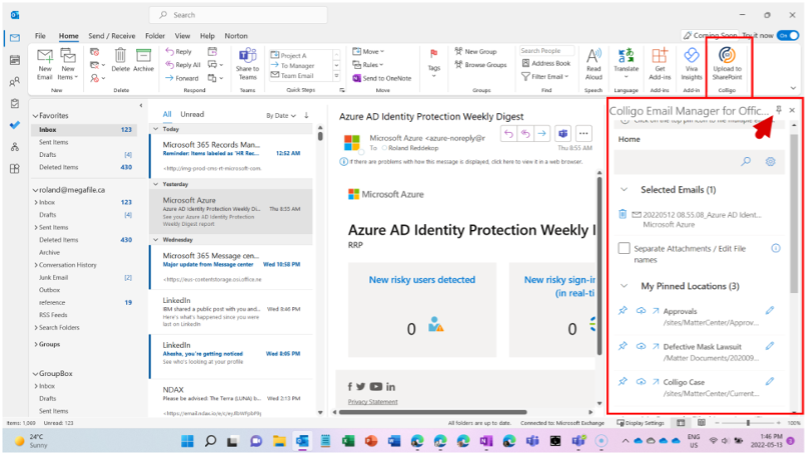808x455 pixels.
Task: Expand the Groups folder
Action: pyautogui.click(x=36, y=344)
